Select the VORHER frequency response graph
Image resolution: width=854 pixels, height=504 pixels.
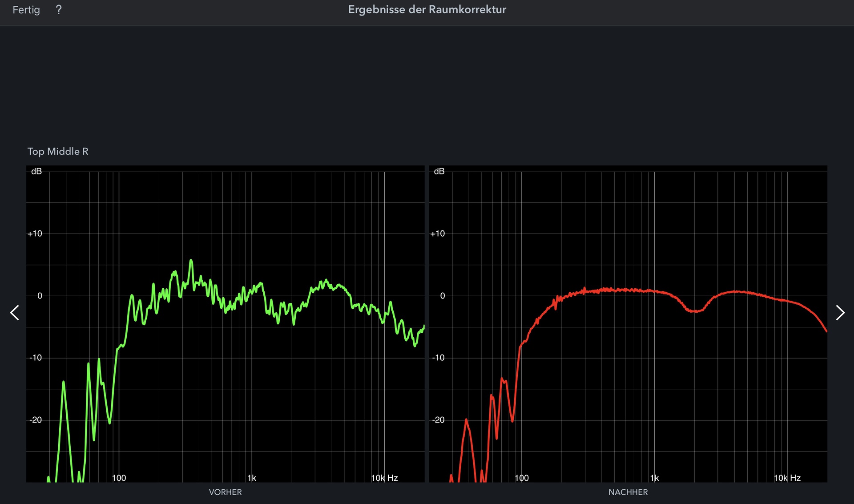226,324
